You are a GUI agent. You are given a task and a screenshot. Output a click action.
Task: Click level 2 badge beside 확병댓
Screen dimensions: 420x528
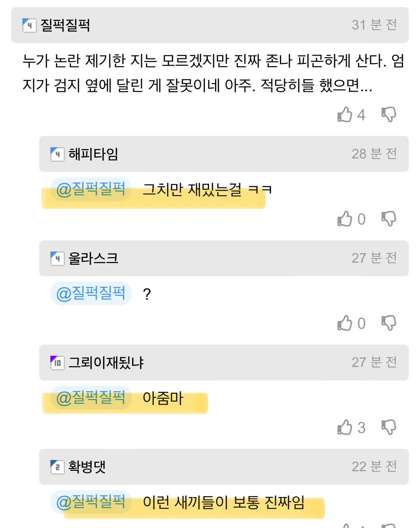(x=57, y=467)
